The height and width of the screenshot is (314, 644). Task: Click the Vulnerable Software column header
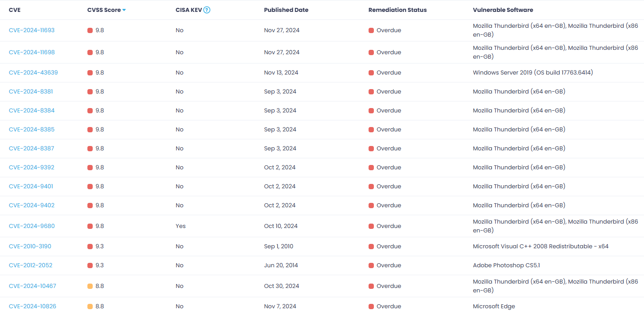pos(503,10)
